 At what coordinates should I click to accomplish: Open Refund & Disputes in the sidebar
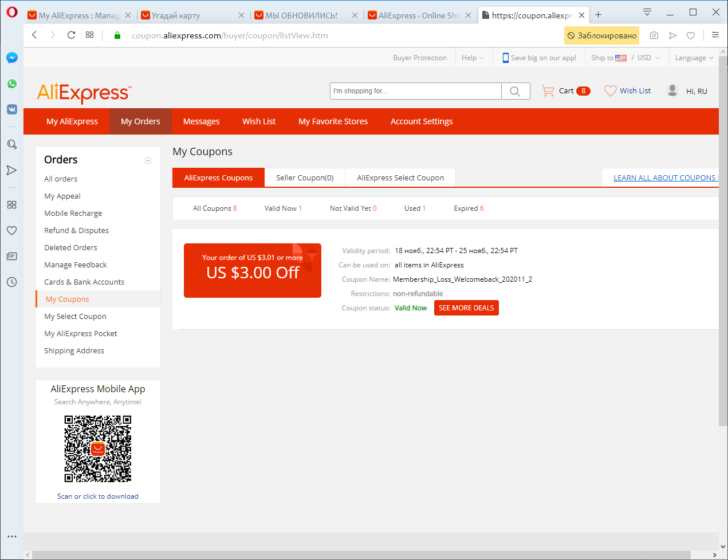[x=76, y=230]
